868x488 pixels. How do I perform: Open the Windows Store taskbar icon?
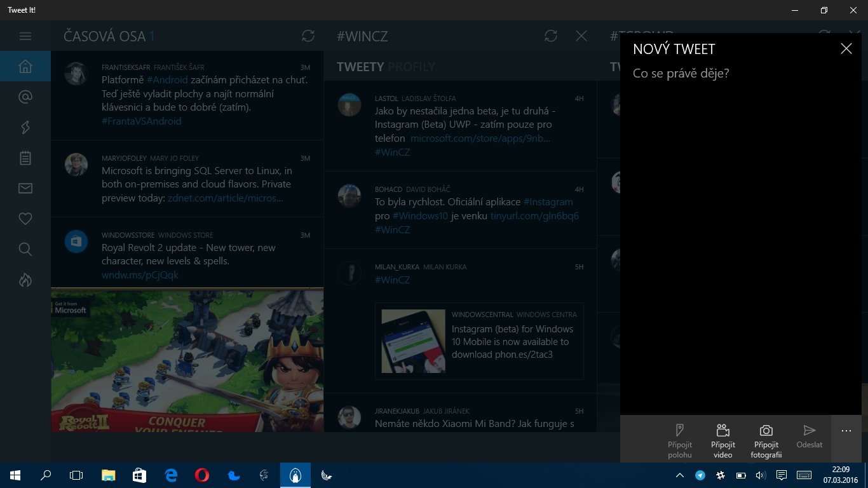140,475
